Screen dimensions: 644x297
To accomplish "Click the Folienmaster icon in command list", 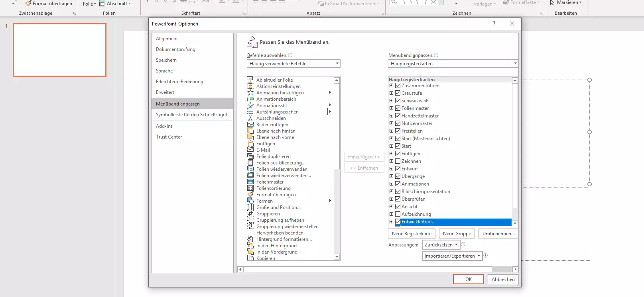I will tap(250, 182).
